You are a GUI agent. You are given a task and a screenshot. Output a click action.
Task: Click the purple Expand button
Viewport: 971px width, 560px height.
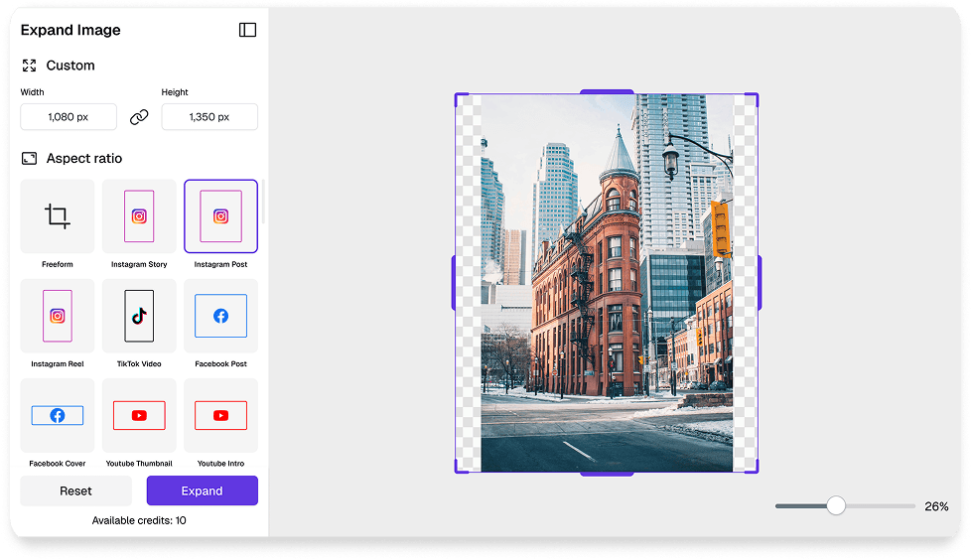202,490
